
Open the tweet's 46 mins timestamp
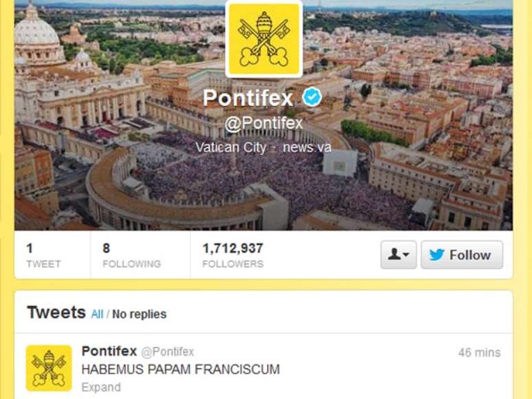coord(479,352)
